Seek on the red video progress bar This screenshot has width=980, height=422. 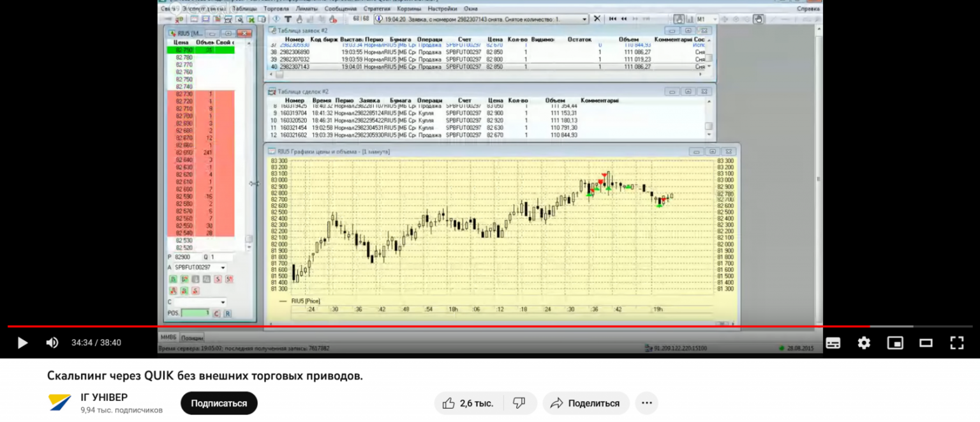(x=447, y=326)
